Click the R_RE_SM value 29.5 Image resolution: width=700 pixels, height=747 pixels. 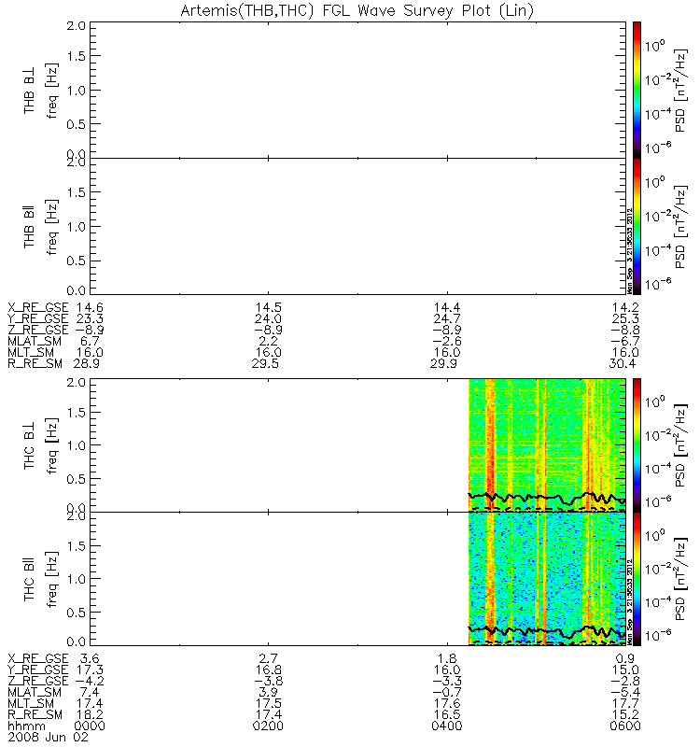tap(265, 364)
